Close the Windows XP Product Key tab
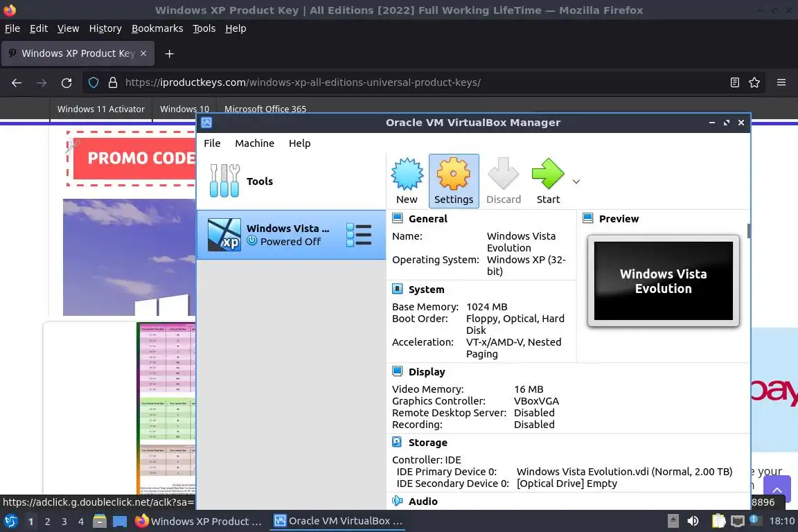Viewport: 798px width, 532px height. tap(143, 53)
